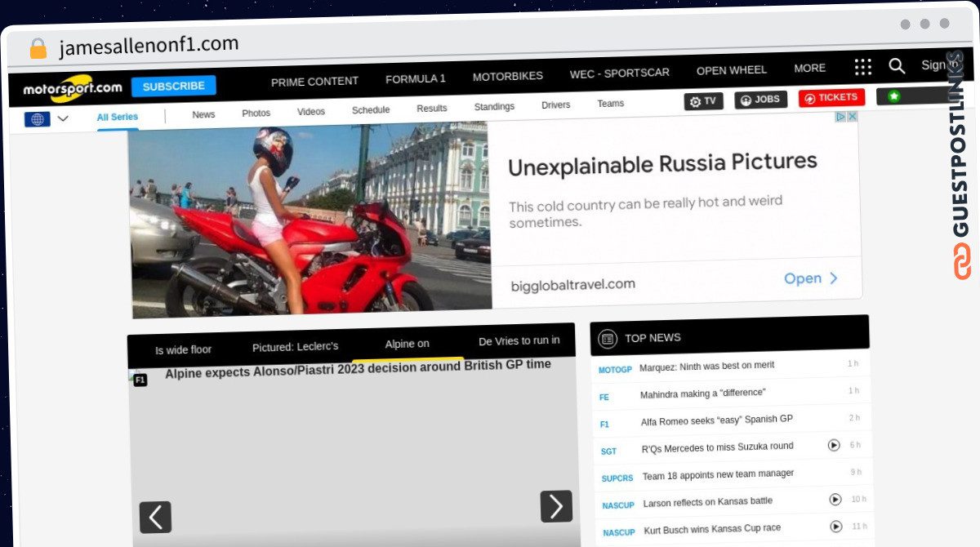Open the TV button
980x547 pixels.
[x=704, y=101]
